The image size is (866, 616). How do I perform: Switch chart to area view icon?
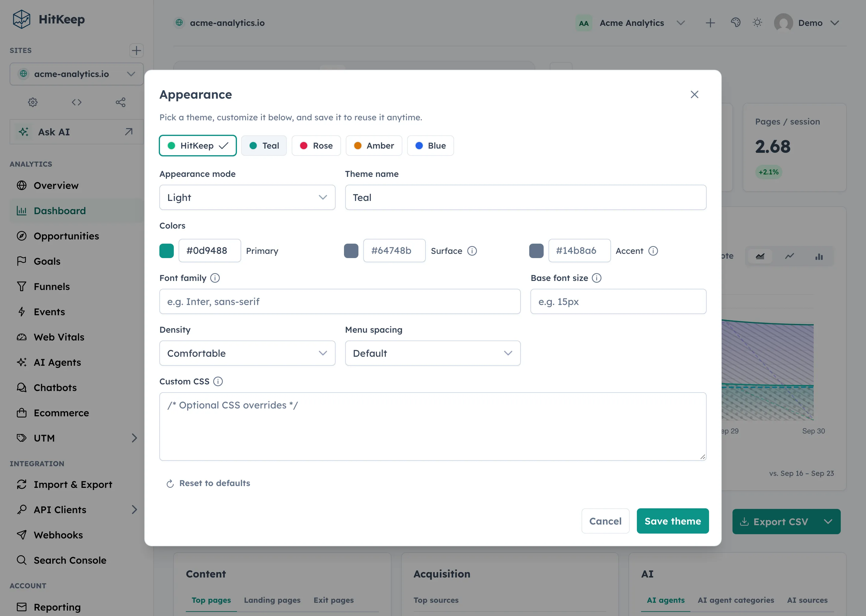[x=760, y=256]
